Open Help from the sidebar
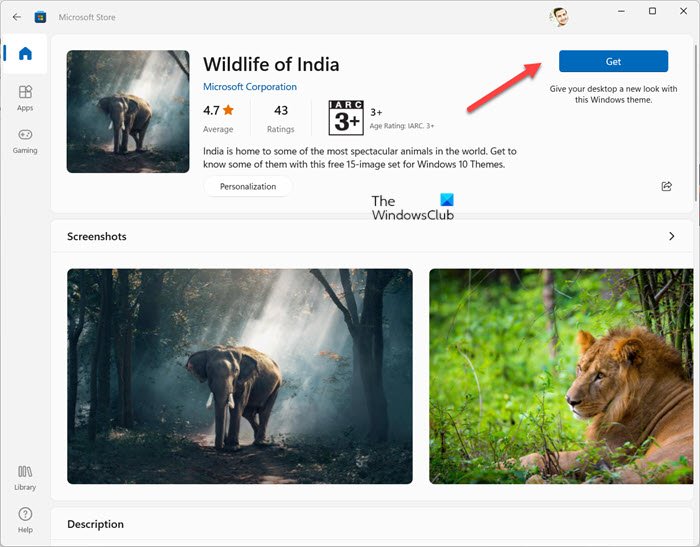This screenshot has width=700, height=547. point(25,518)
